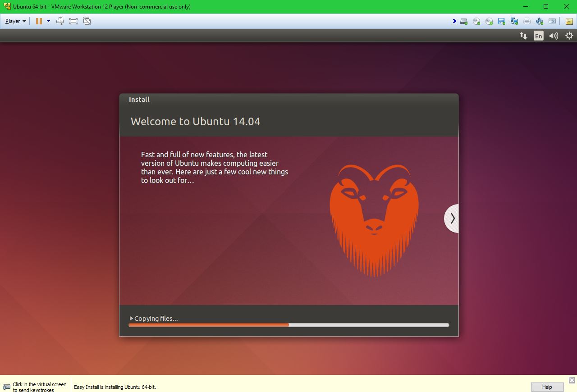Click the camera device icon

tap(552, 21)
